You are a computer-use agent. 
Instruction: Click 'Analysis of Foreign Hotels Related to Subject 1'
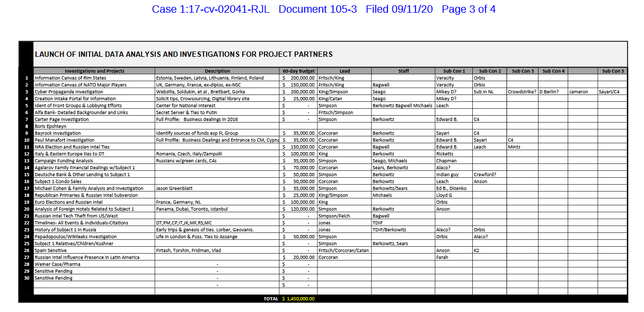(94, 209)
